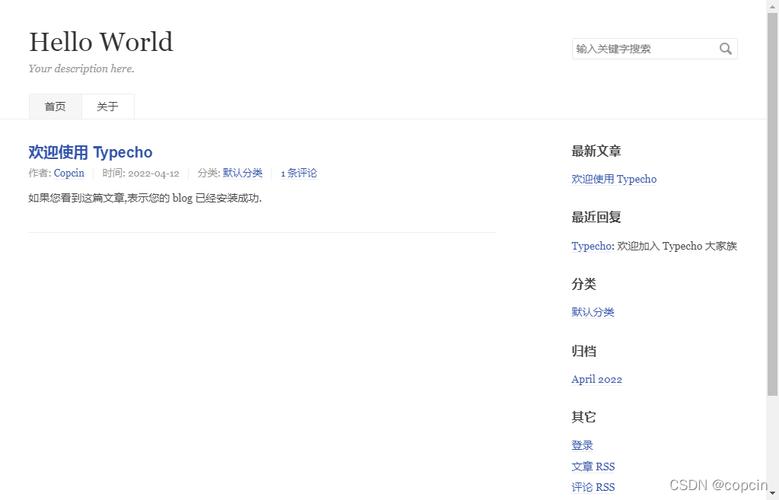Click the 登录 login link
The width and height of the screenshot is (779, 500).
(582, 445)
